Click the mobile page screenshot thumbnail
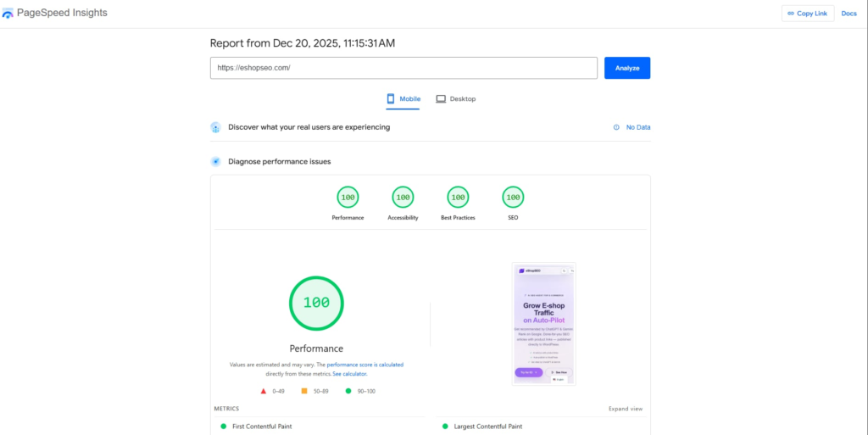Image resolution: width=868 pixels, height=435 pixels. [x=543, y=324]
